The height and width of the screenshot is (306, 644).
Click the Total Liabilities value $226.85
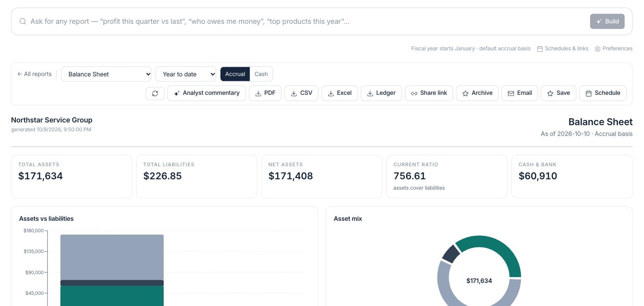click(163, 176)
